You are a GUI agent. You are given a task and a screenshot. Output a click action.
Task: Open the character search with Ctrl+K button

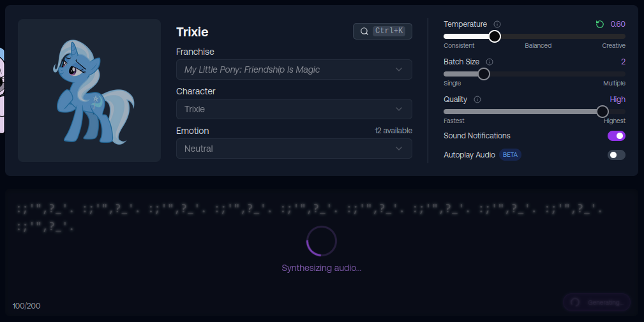(x=382, y=31)
